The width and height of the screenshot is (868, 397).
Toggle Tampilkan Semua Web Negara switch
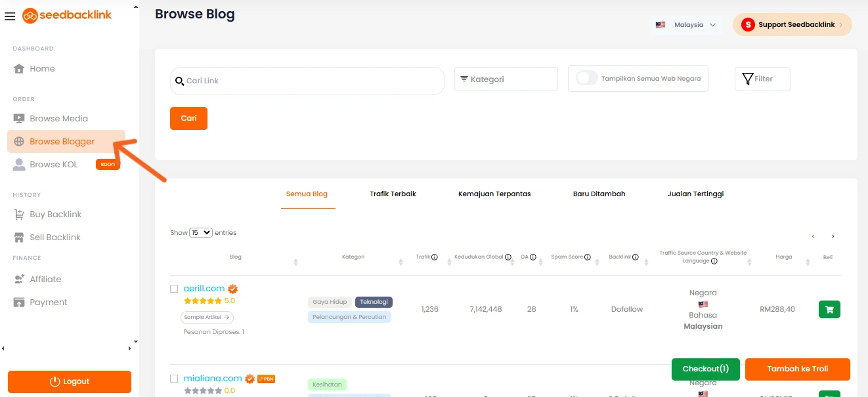click(x=587, y=79)
